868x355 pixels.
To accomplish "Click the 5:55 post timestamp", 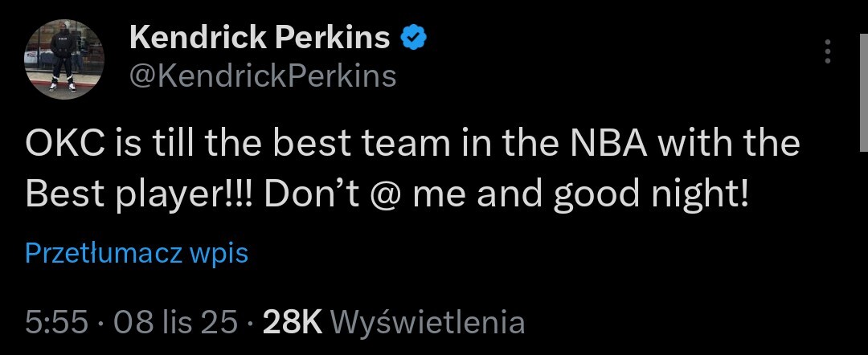I will tap(55, 323).
